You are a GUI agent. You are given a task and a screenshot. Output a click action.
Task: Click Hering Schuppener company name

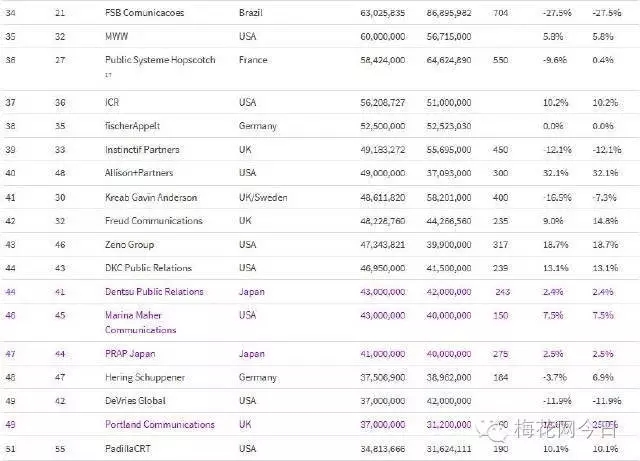pyautogui.click(x=144, y=378)
